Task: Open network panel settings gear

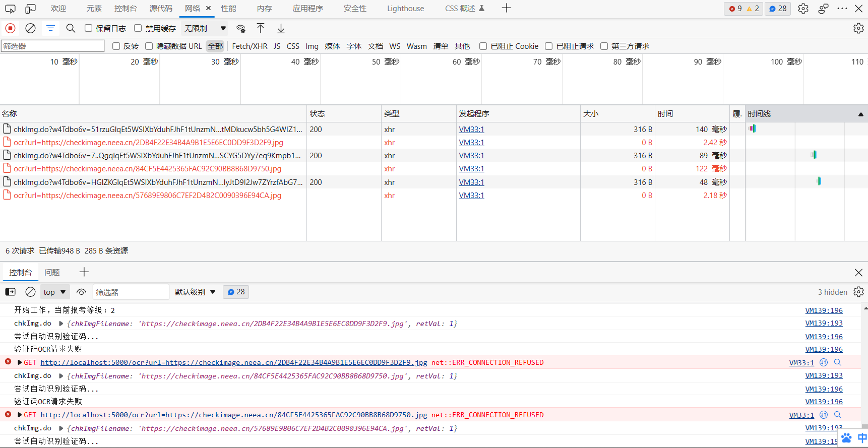Action: (x=858, y=28)
